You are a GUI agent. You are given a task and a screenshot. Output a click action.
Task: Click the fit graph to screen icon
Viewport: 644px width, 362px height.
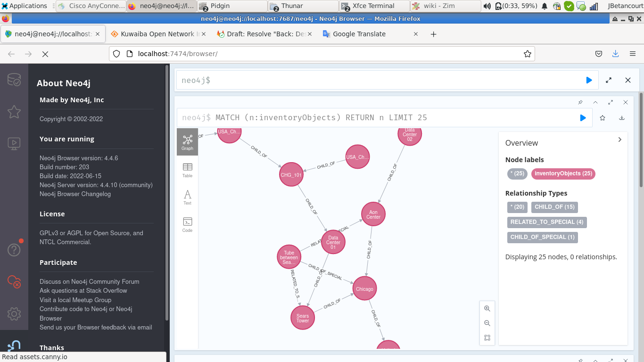[487, 338]
